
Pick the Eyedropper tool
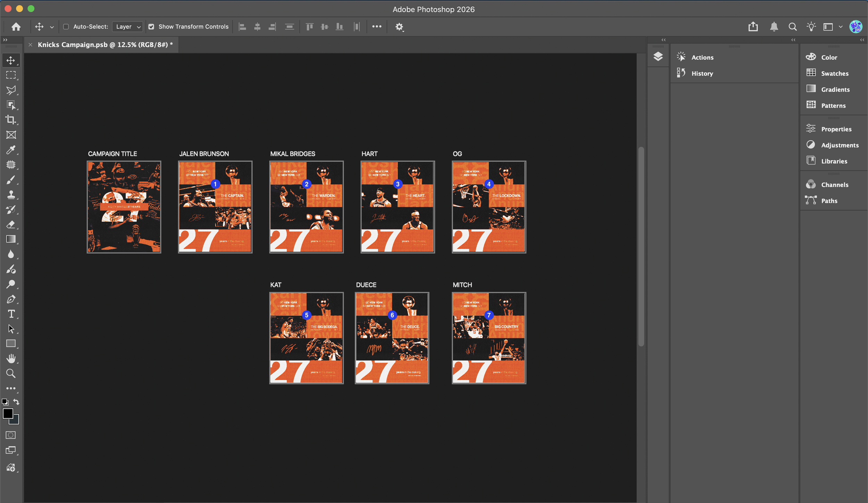[11, 150]
